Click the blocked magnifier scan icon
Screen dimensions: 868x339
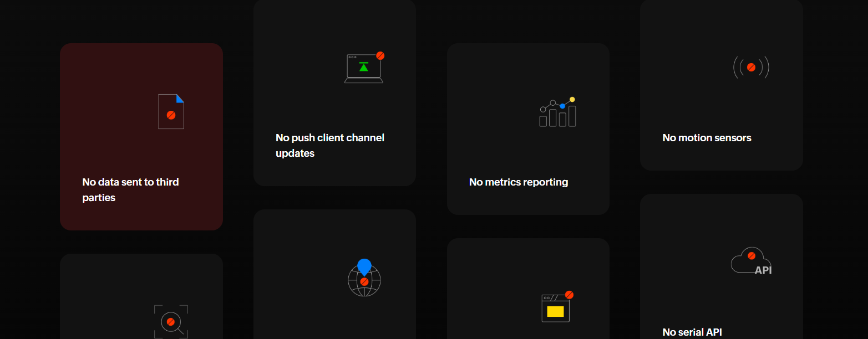[171, 322]
